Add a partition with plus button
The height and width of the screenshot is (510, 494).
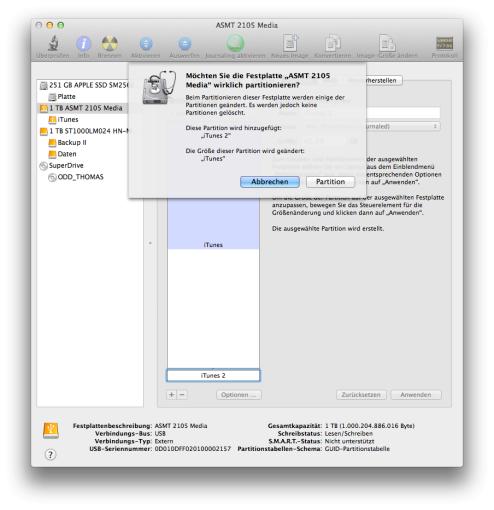(x=172, y=395)
